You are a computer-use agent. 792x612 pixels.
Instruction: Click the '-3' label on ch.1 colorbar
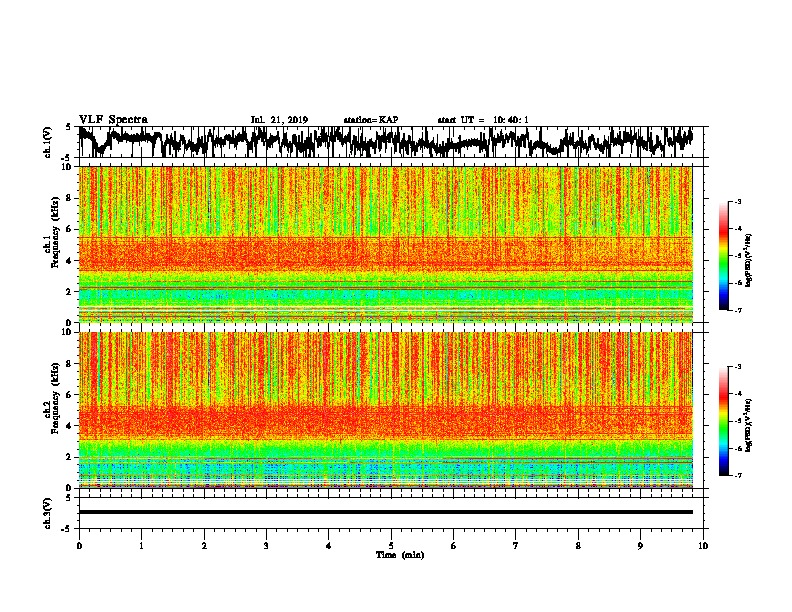[x=737, y=201]
